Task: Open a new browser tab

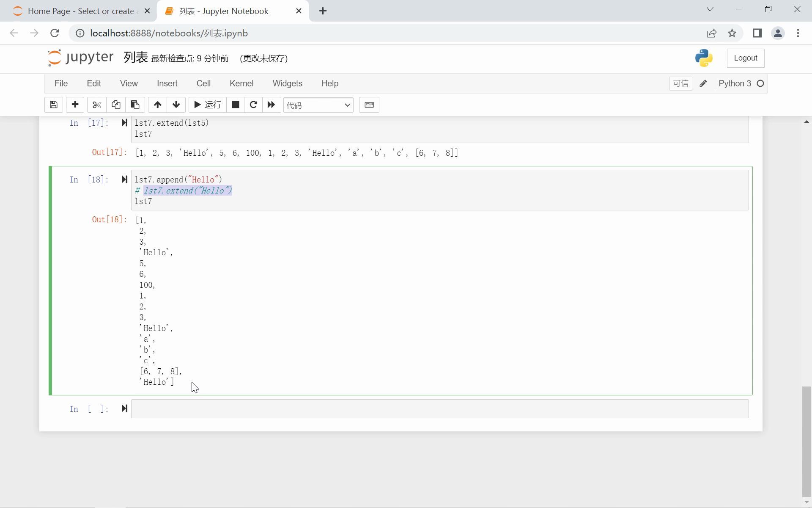Action: pyautogui.click(x=323, y=11)
